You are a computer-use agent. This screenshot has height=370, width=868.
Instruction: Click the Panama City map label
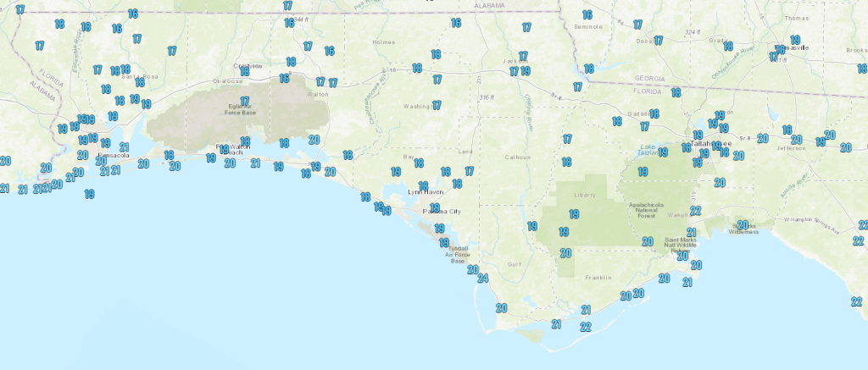pos(442,211)
